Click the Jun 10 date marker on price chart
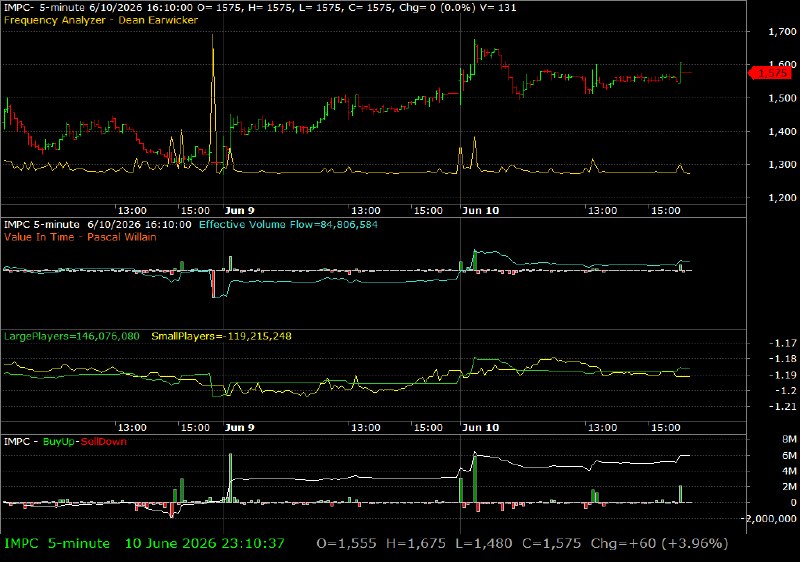800x562 pixels. pyautogui.click(x=480, y=211)
